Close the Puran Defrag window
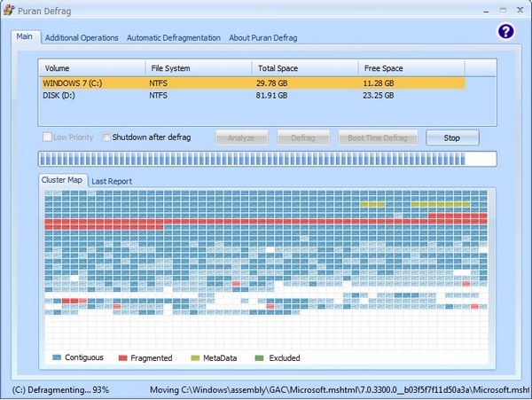 (520, 10)
